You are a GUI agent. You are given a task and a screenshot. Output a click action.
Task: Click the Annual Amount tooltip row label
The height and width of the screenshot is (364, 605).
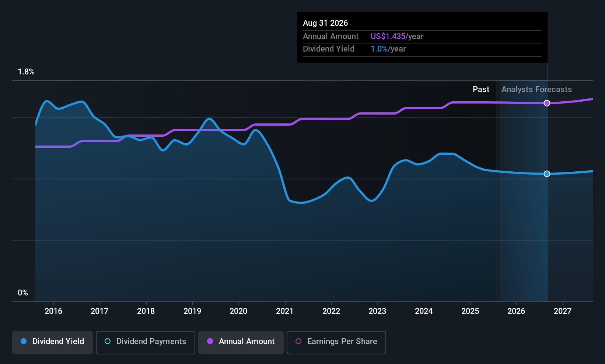click(331, 36)
